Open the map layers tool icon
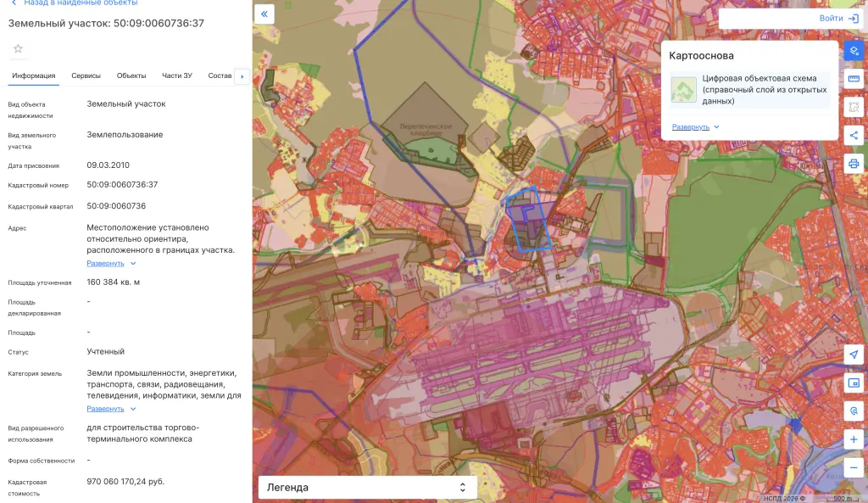This screenshot has width=868, height=503. [854, 51]
